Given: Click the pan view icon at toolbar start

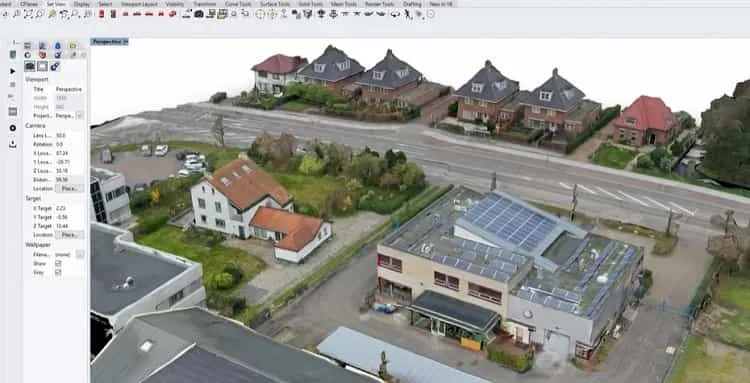Looking at the screenshot, I should [5, 14].
